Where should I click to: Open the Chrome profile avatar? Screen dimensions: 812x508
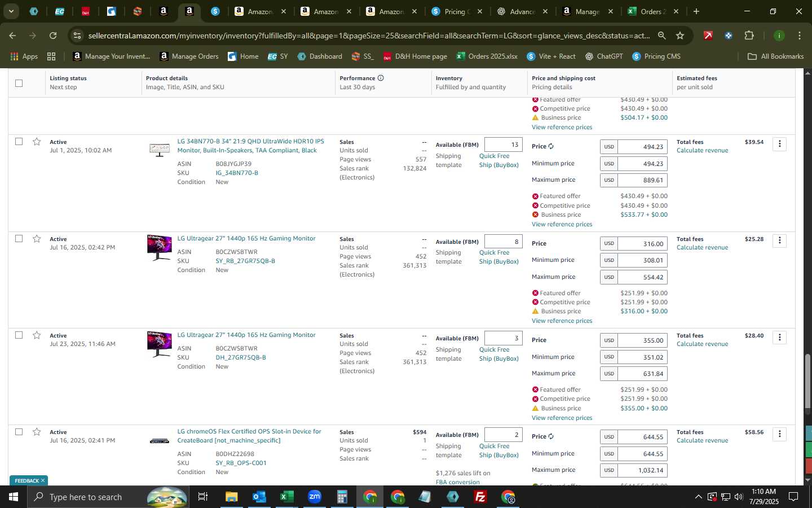[x=779, y=36]
